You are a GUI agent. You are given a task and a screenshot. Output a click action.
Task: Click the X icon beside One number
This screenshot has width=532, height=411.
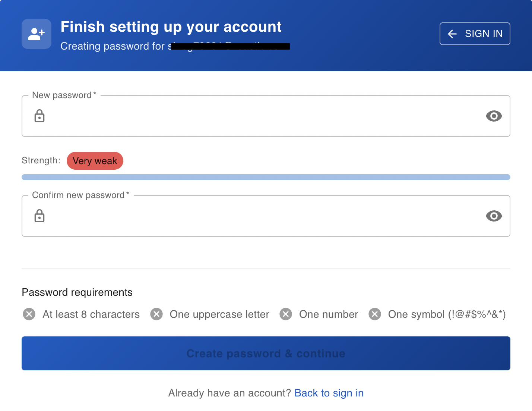pos(286,314)
